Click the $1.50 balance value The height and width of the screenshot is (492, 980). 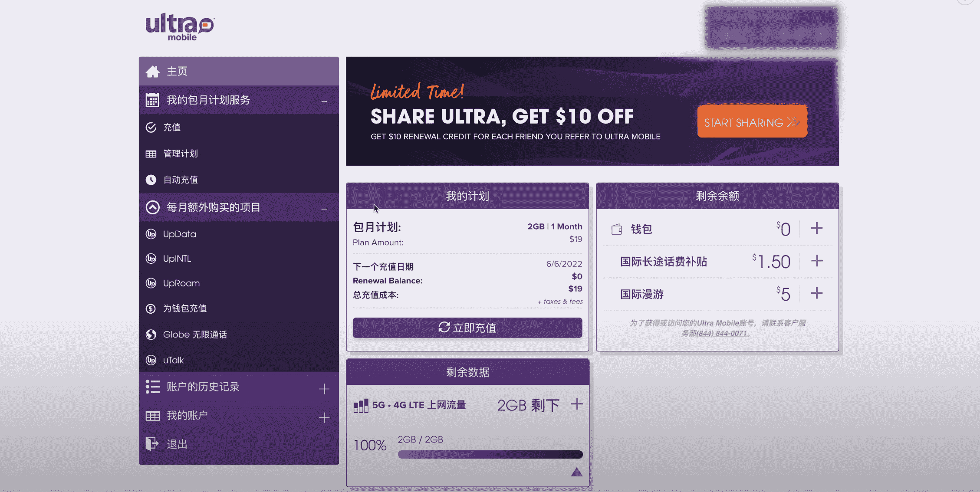pos(771,262)
